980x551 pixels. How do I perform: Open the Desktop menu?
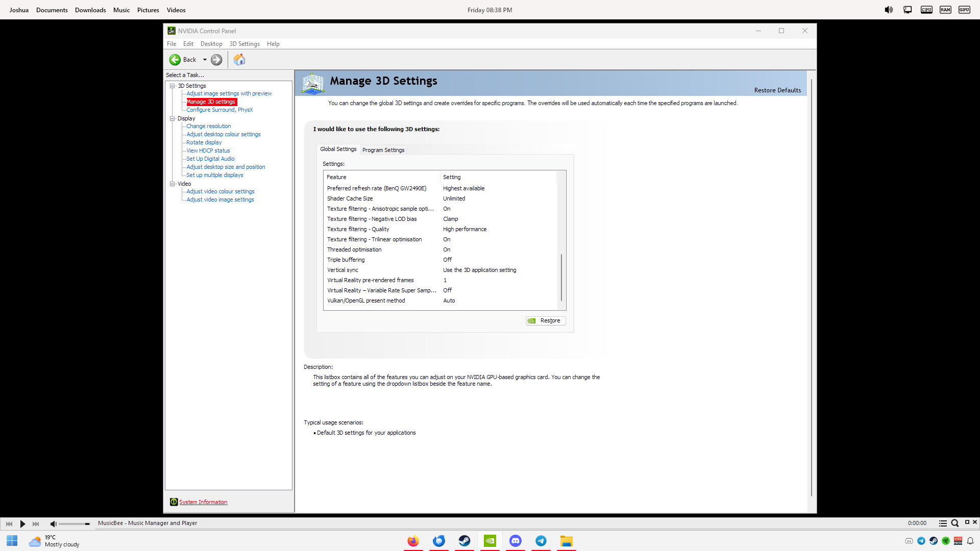(211, 44)
